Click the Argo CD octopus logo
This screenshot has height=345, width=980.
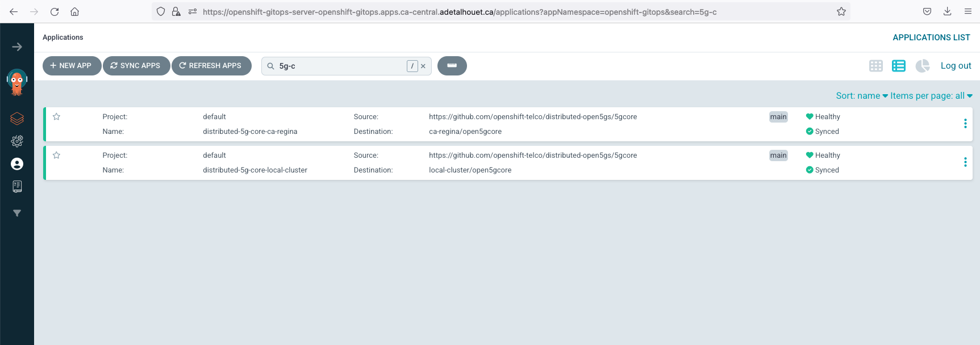(x=17, y=82)
